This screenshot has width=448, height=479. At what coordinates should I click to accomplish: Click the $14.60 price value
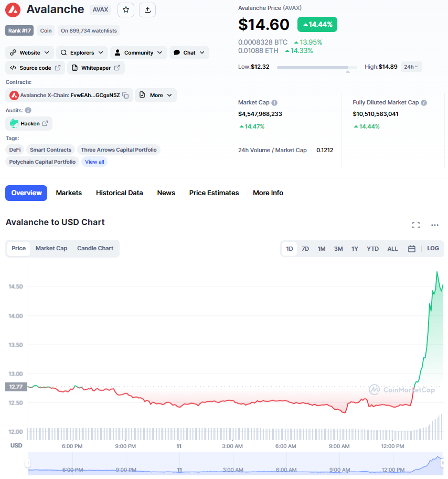click(264, 25)
